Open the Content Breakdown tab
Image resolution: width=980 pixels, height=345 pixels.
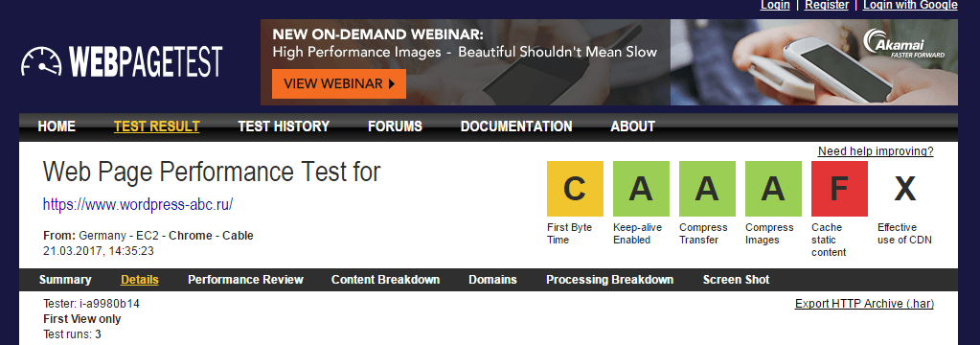click(x=386, y=280)
